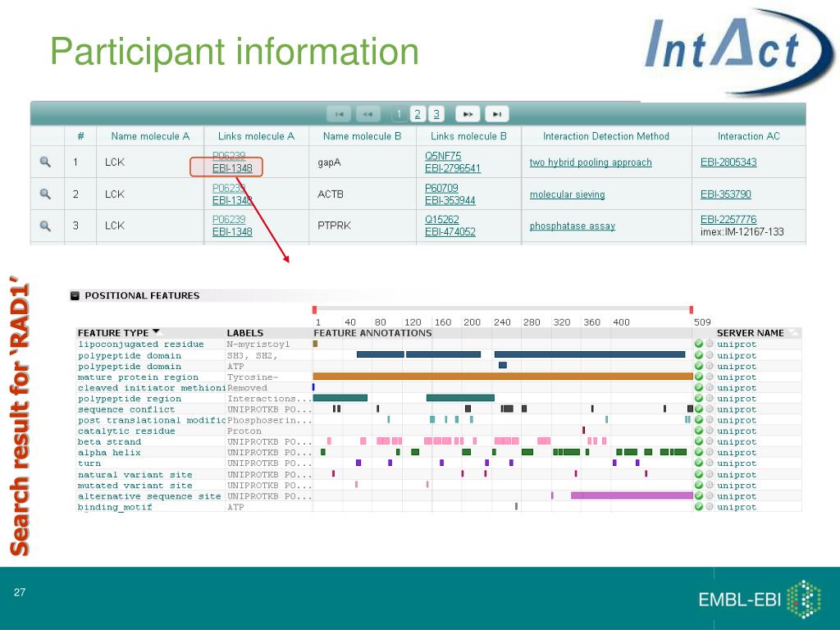This screenshot has width=840, height=630.
Task: Click green status icon for alpha helix
Action: click(699, 452)
